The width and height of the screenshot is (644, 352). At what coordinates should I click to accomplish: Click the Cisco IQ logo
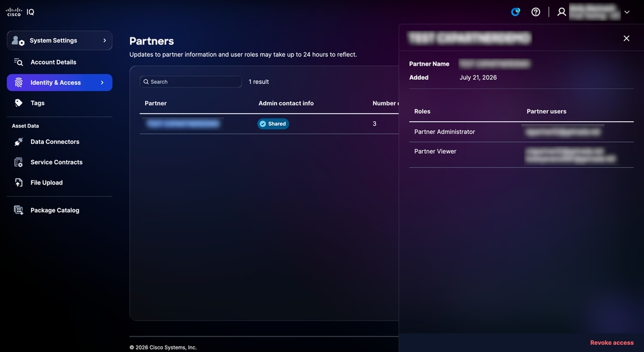click(20, 12)
